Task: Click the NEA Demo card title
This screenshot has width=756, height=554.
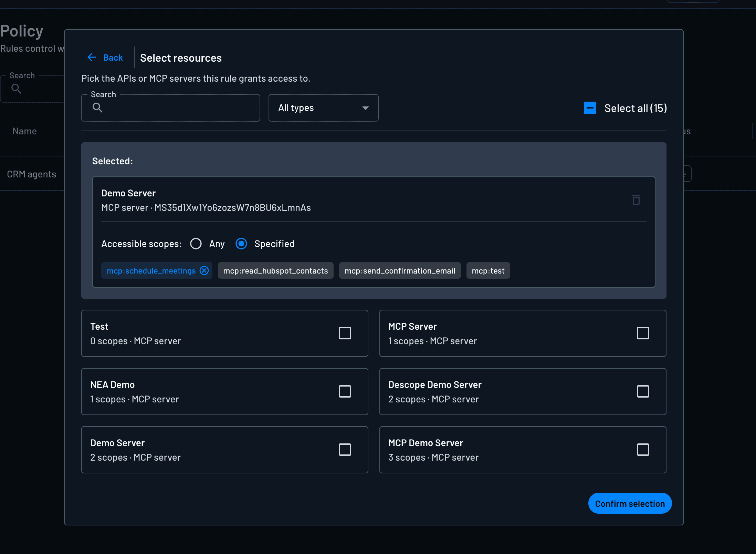Action: click(x=112, y=384)
